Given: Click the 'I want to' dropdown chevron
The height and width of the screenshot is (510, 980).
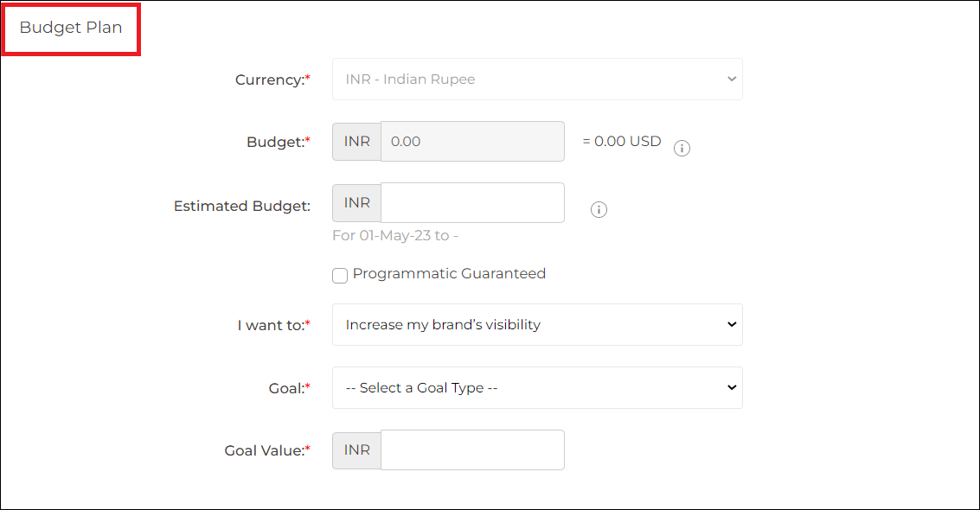Looking at the screenshot, I should (731, 325).
